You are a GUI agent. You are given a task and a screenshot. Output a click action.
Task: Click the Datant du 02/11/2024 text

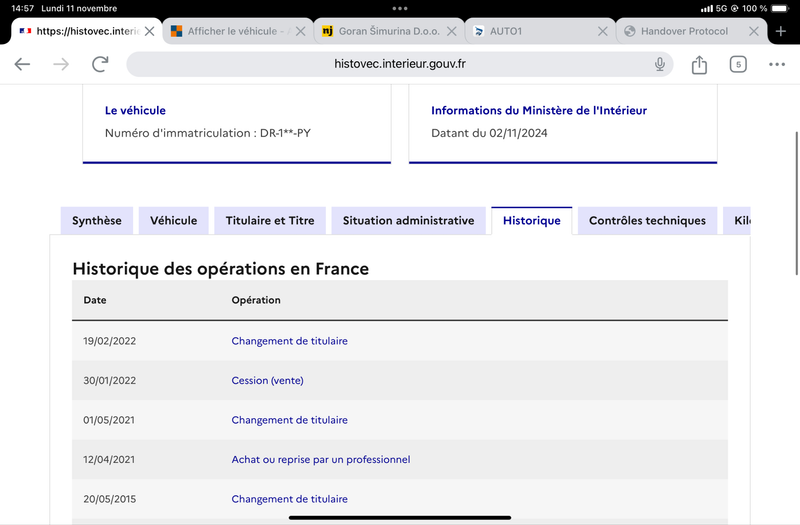[489, 133]
